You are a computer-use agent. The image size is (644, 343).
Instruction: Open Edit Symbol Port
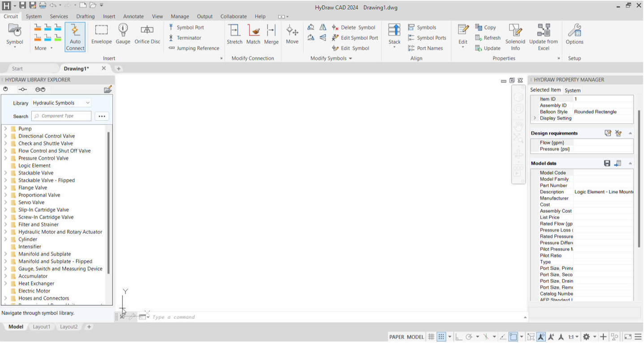355,38
